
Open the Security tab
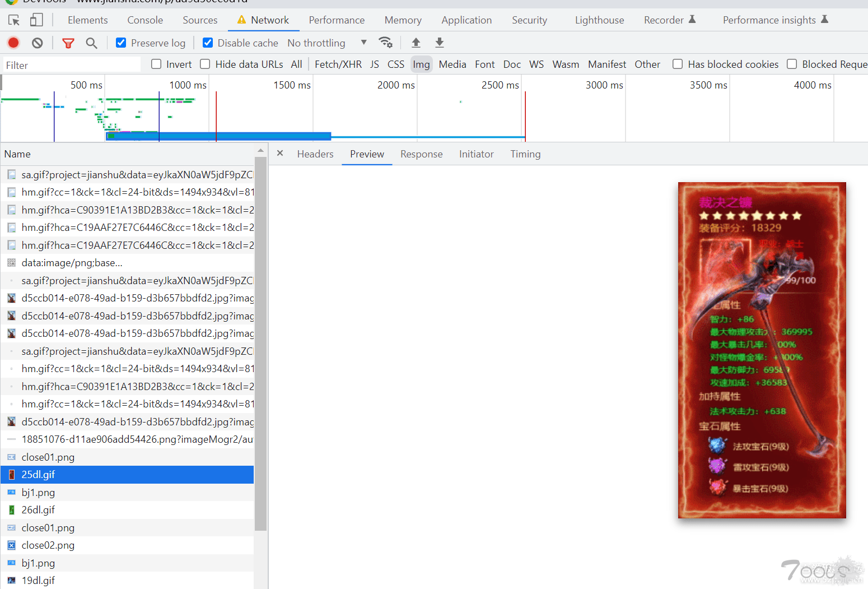529,20
